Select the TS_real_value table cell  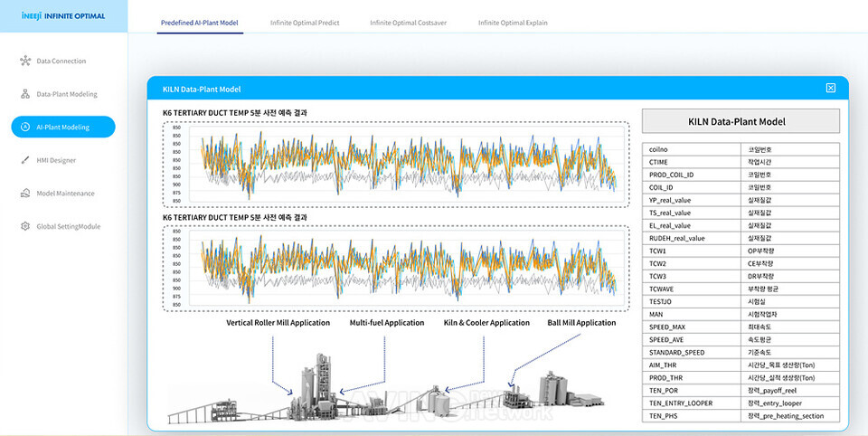pos(692,213)
